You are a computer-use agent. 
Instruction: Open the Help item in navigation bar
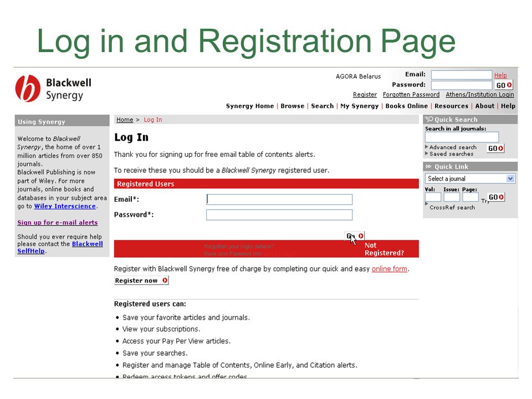pos(508,106)
